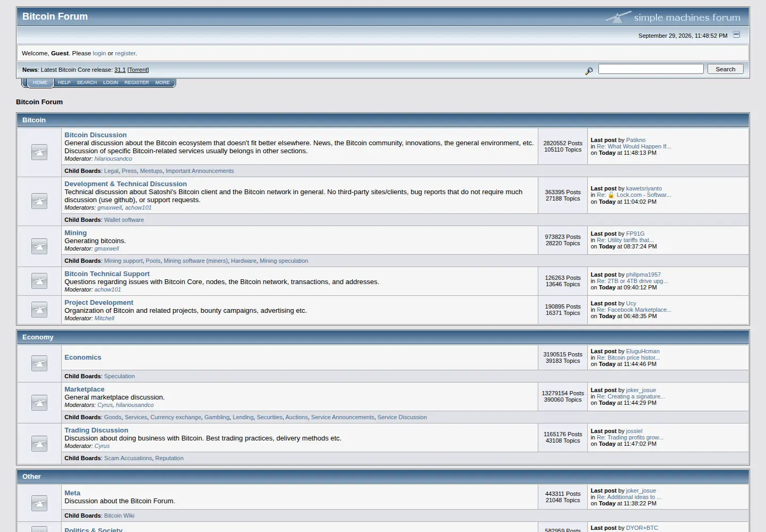The image size is (766, 532).
Task: Click the Meta board status icon
Action: [x=39, y=503]
